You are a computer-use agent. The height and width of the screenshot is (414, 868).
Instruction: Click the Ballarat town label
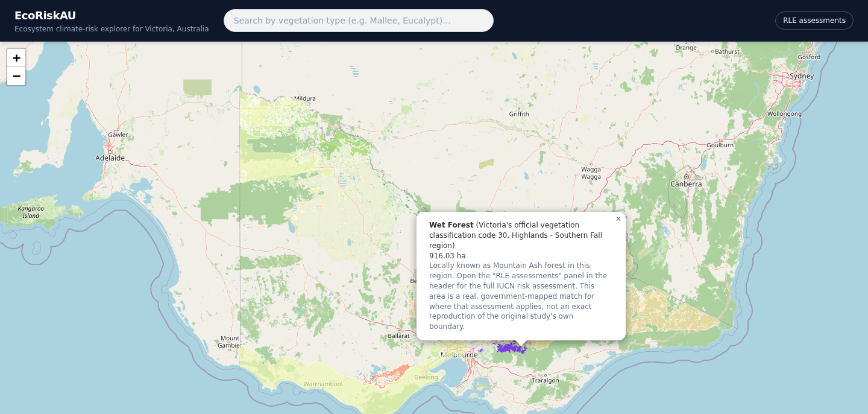tap(398, 336)
